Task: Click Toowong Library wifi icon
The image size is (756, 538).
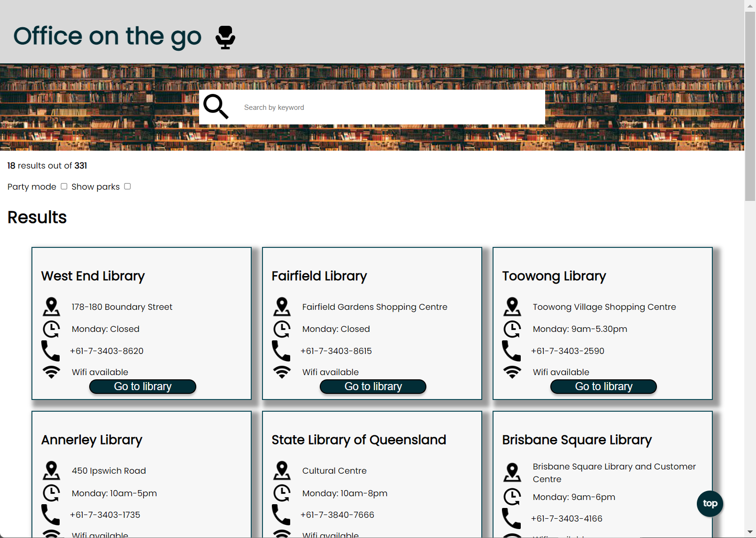Action: (512, 372)
